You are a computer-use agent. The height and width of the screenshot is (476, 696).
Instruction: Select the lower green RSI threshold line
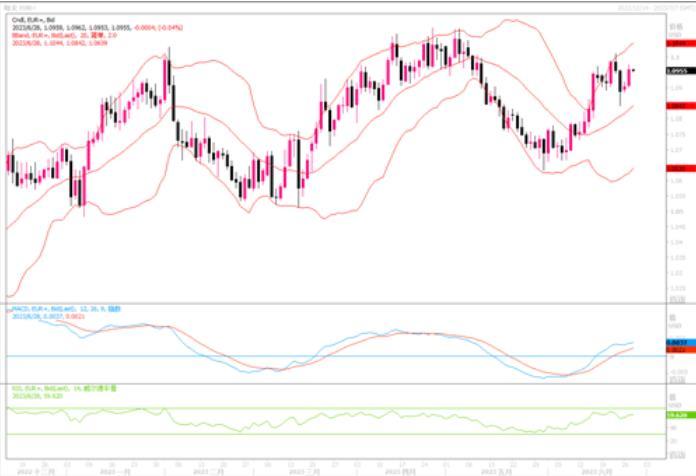[300, 434]
